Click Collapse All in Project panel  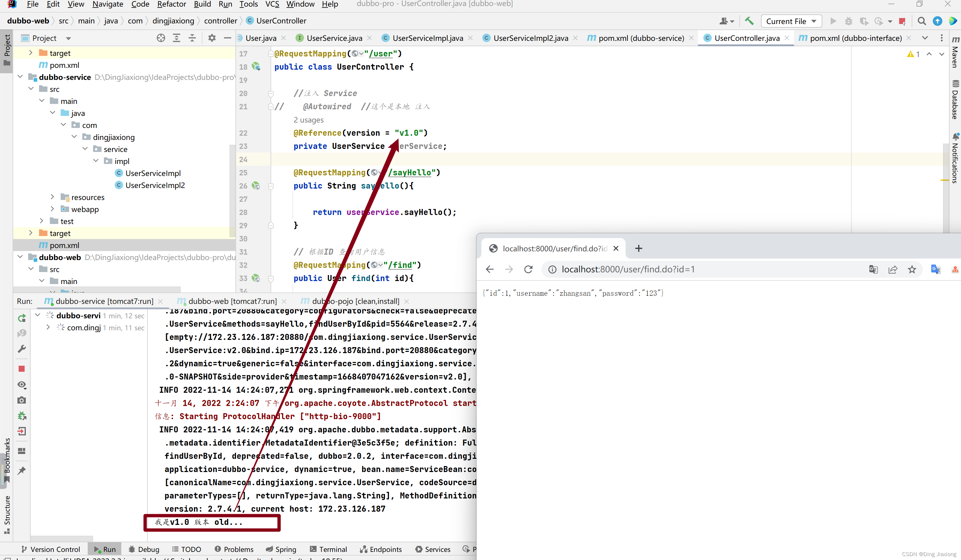tap(192, 38)
